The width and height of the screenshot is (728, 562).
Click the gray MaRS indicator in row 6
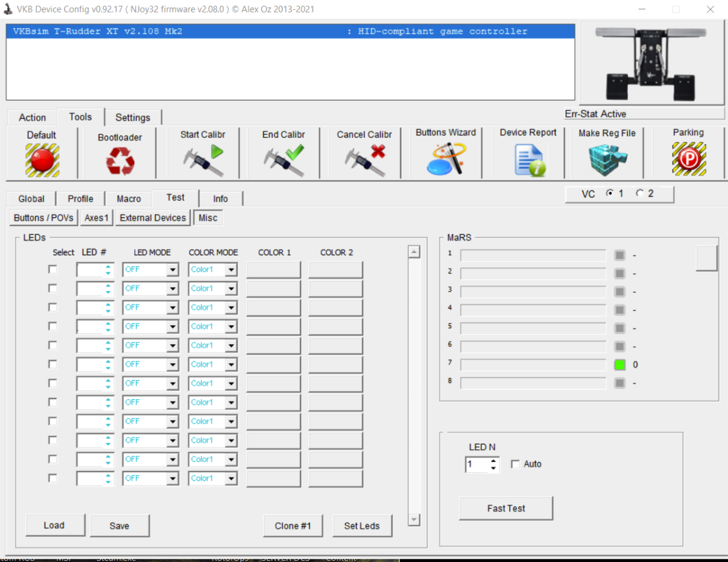click(x=619, y=346)
